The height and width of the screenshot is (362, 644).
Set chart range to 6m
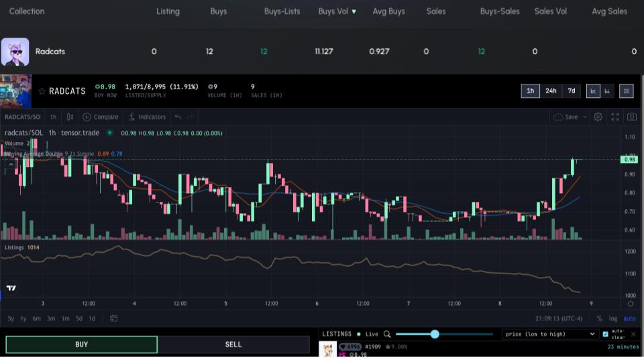[36, 318]
